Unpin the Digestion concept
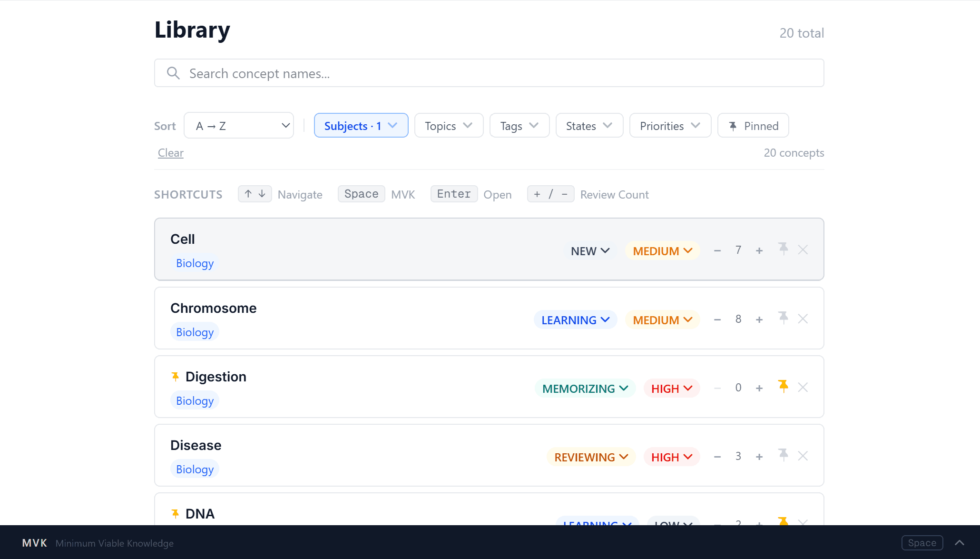 point(783,387)
